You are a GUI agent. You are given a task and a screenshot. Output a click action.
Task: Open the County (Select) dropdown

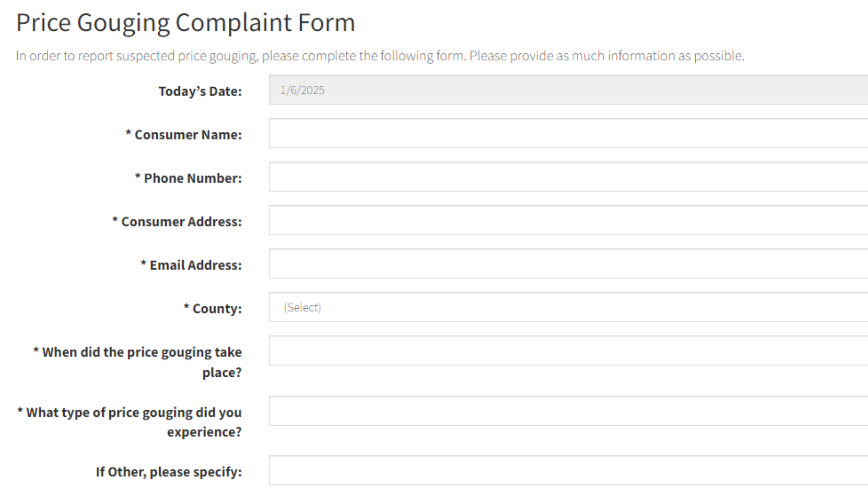point(568,307)
